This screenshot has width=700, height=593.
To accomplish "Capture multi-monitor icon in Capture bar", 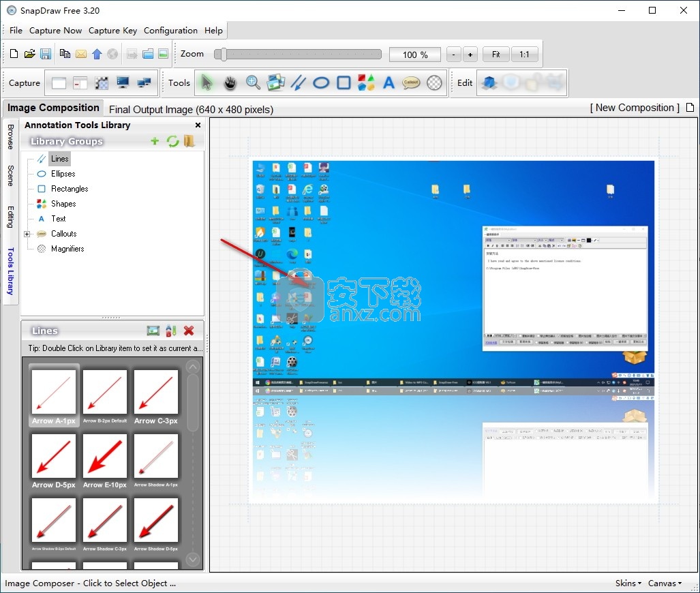I will click(144, 82).
